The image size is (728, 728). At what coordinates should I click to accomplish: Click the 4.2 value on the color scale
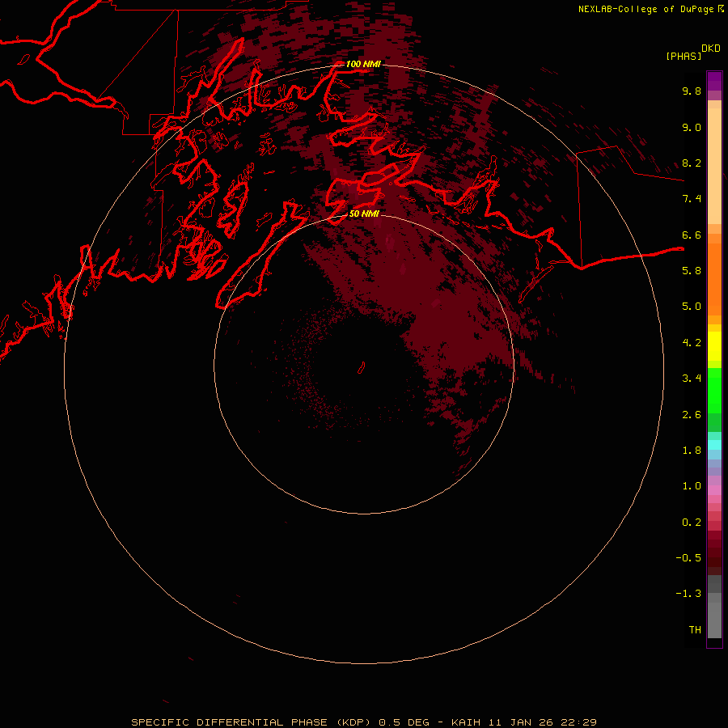(x=692, y=343)
